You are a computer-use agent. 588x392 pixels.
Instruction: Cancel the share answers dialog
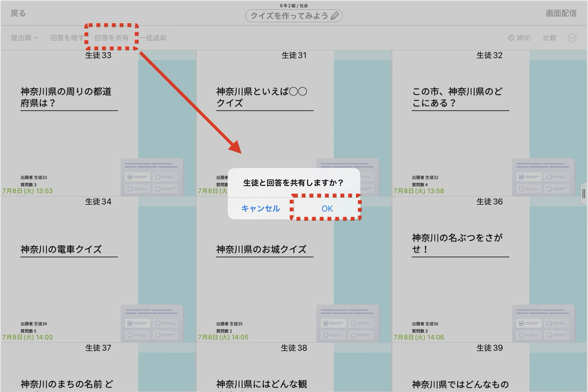click(260, 208)
